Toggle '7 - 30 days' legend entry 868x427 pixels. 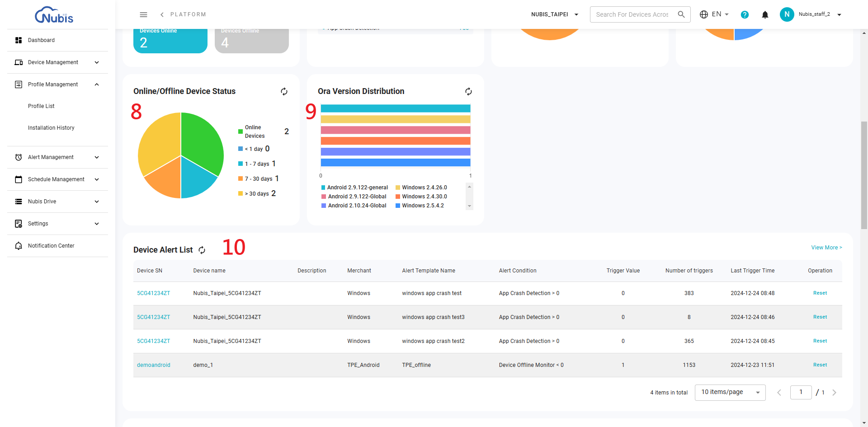pyautogui.click(x=259, y=178)
